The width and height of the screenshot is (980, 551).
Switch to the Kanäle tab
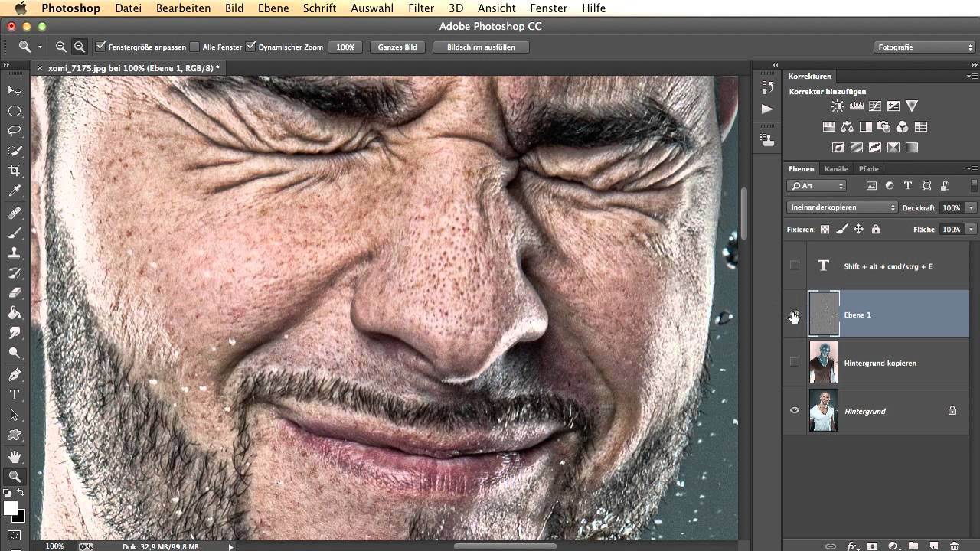click(836, 168)
